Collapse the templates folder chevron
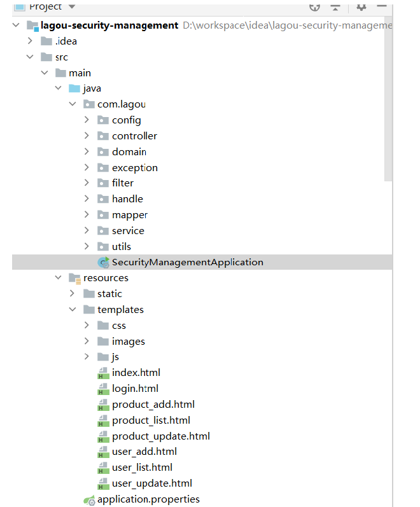420x507 pixels. [73, 309]
